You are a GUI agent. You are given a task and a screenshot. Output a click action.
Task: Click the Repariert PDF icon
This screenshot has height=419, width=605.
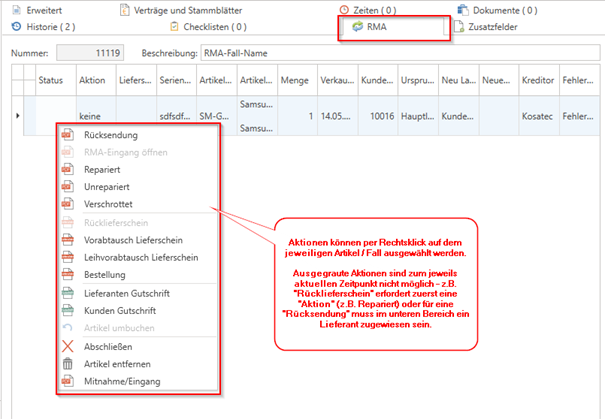[68, 170]
